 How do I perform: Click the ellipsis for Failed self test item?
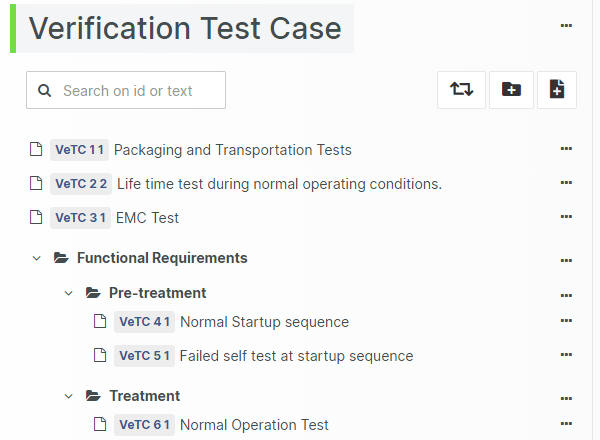(566, 355)
